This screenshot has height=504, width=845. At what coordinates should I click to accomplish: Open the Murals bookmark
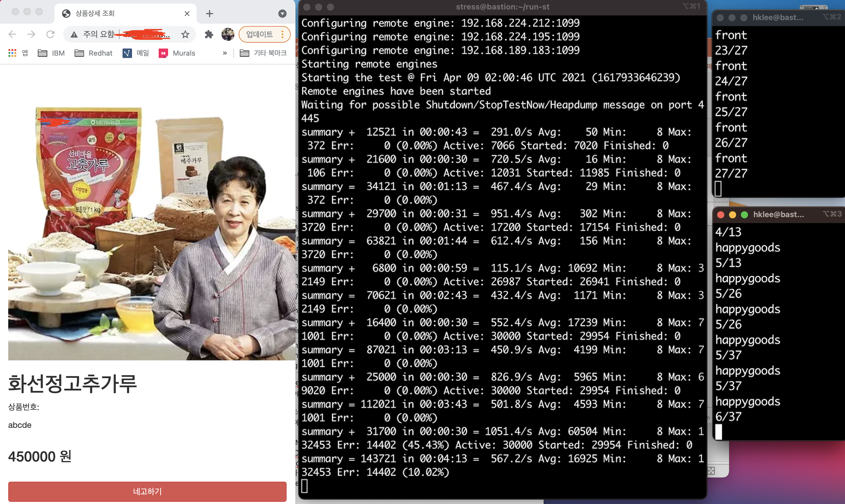click(177, 53)
